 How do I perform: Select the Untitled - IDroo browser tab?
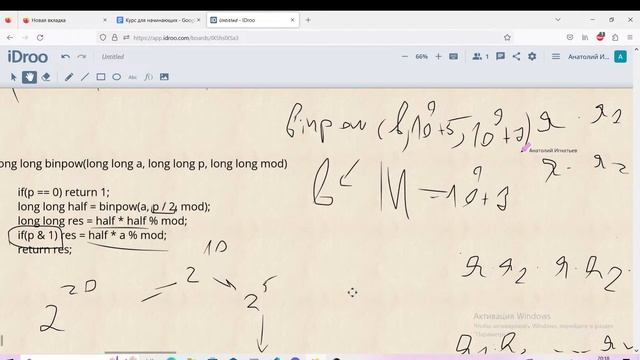(253, 20)
